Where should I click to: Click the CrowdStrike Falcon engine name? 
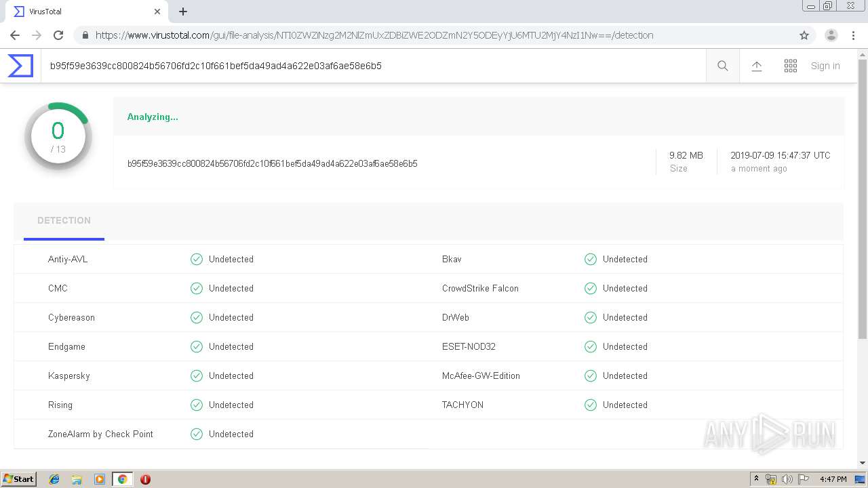click(480, 288)
